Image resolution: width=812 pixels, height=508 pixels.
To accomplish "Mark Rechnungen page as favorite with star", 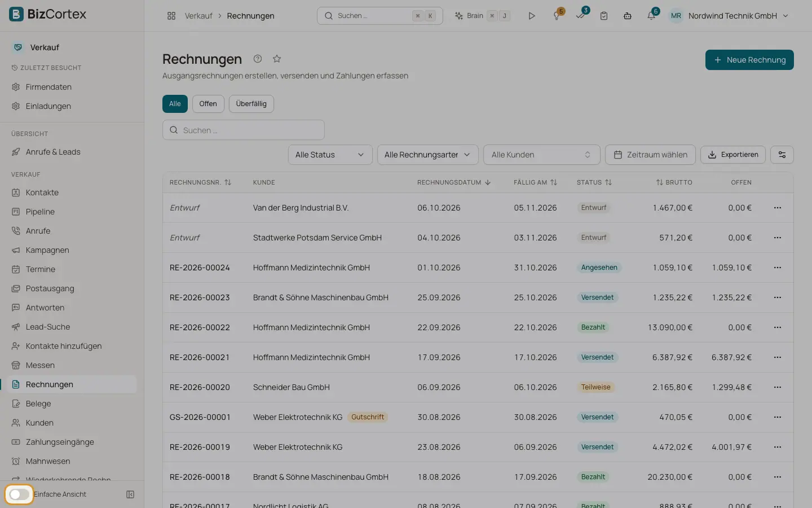I will (x=277, y=59).
